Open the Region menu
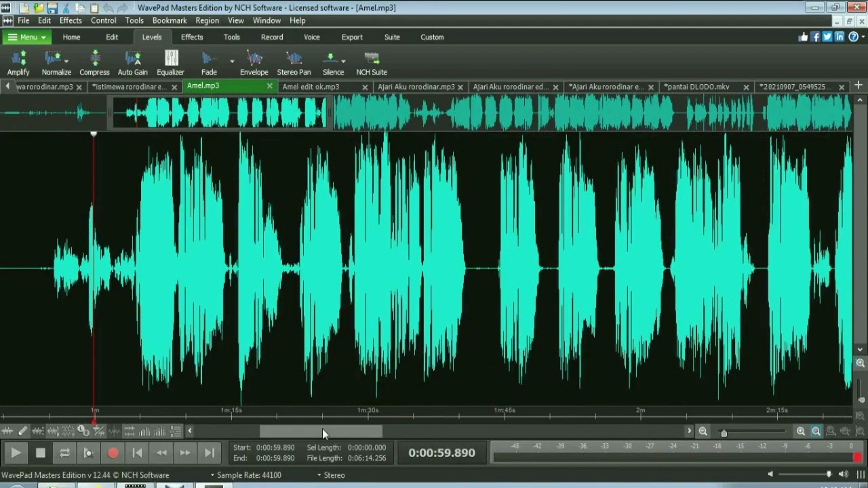Image resolution: width=868 pixels, height=488 pixels. (207, 20)
